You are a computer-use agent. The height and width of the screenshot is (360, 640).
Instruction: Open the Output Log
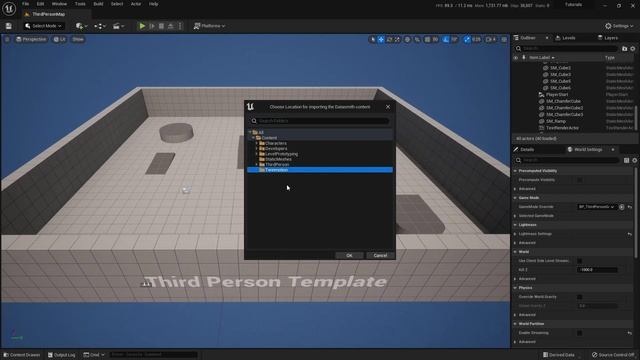[x=62, y=355]
